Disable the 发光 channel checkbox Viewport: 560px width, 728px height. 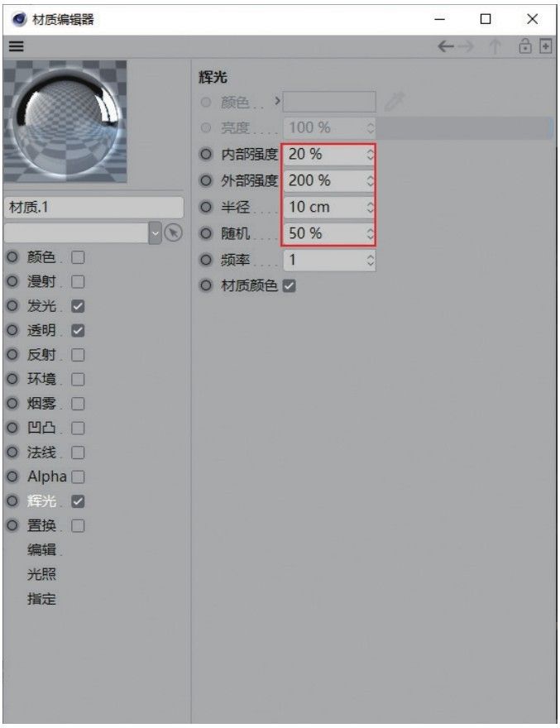click(x=78, y=306)
